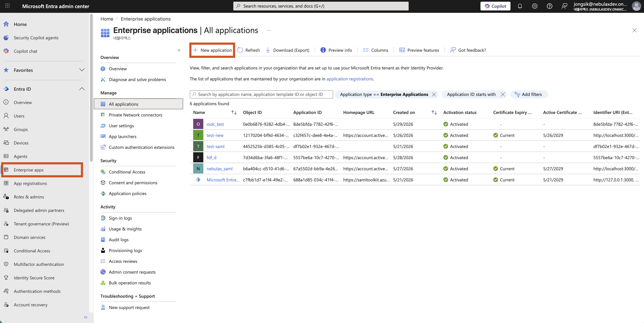644x323 pixels.
Task: Open the oidc_test application link
Action: (x=215, y=124)
